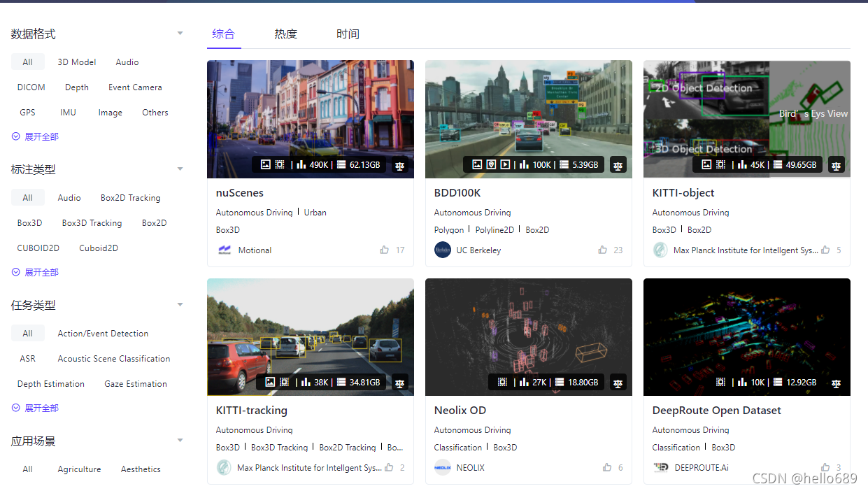This screenshot has width=868, height=491.
Task: Toggle the Cuboid2D annotation filter
Action: [x=99, y=248]
